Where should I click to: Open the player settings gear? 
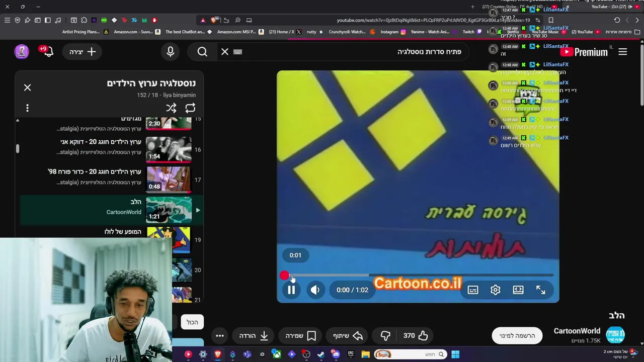[x=496, y=290]
